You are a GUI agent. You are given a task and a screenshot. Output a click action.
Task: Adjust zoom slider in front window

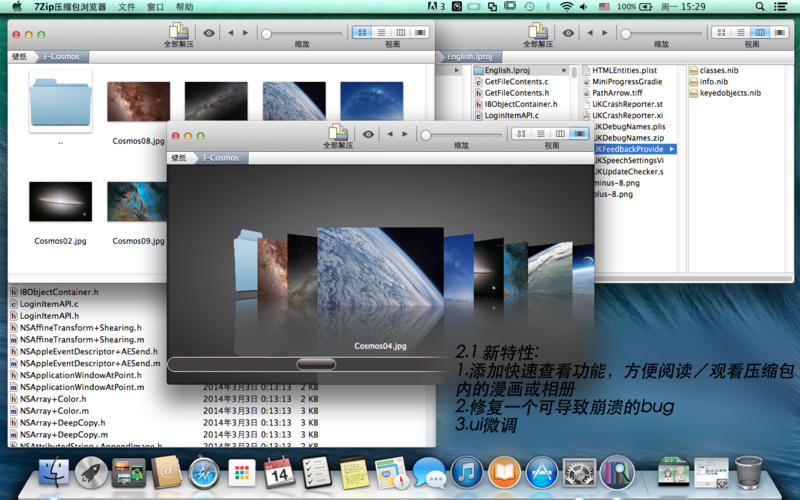[427, 134]
